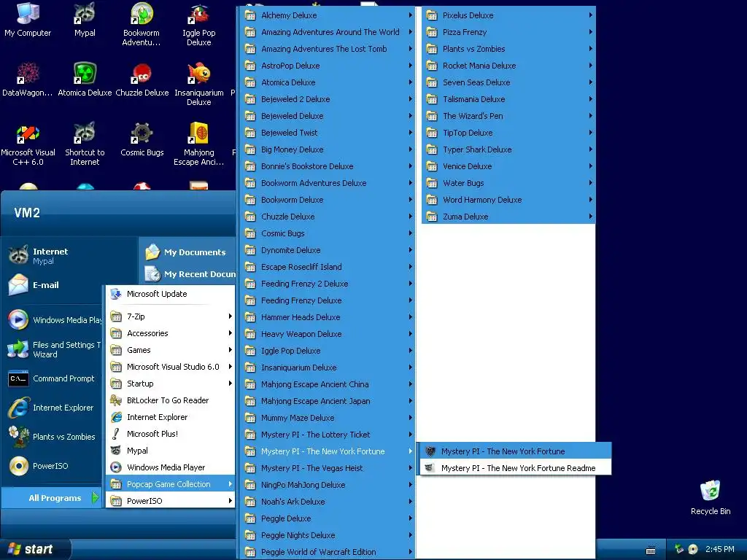This screenshot has height=560, width=747.
Task: Launch Internet Explorer from programs list
Action: pos(171,416)
